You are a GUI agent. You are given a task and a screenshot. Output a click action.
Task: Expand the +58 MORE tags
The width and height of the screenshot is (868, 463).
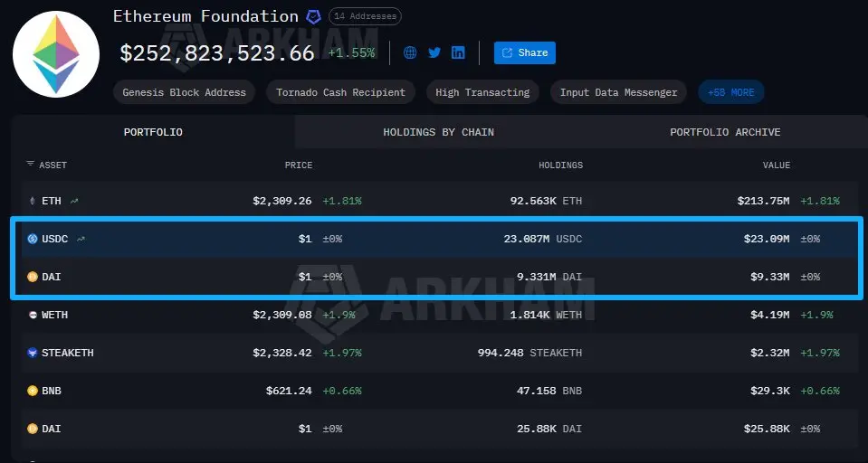(731, 92)
